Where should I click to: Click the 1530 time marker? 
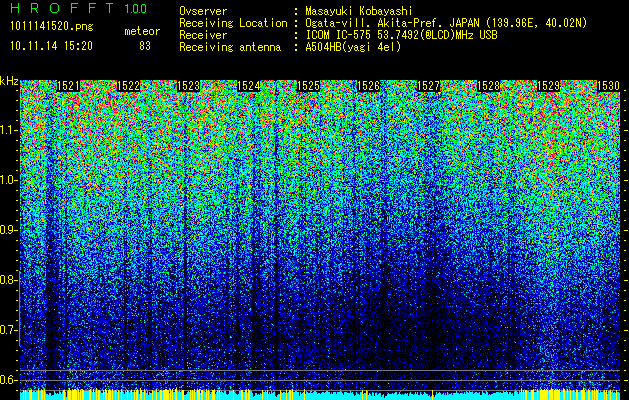point(608,86)
